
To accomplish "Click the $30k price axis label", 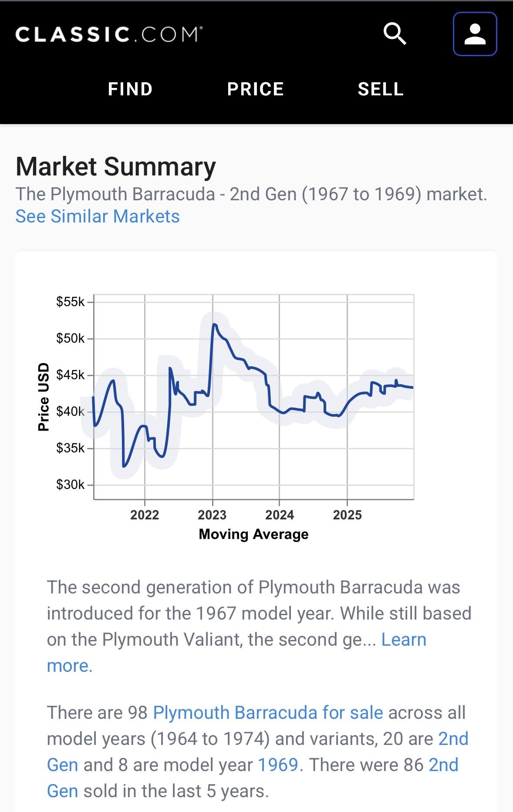I will coord(70,485).
